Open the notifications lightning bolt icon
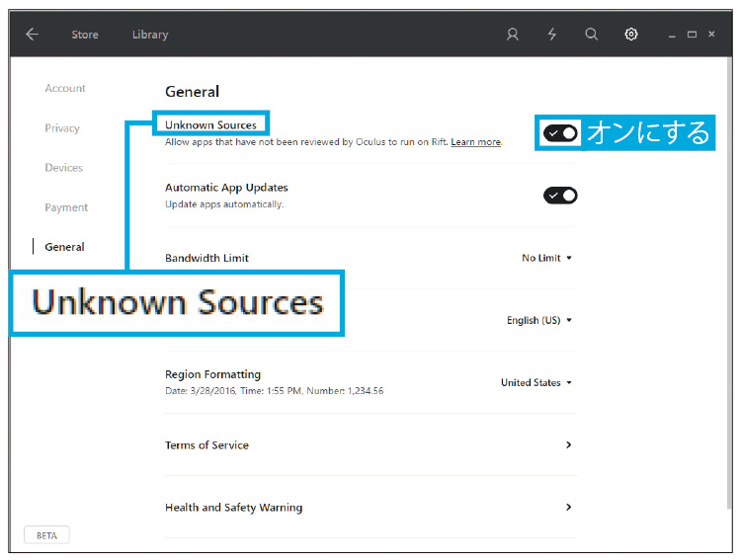Viewport: 740px width, 560px height. click(x=552, y=35)
